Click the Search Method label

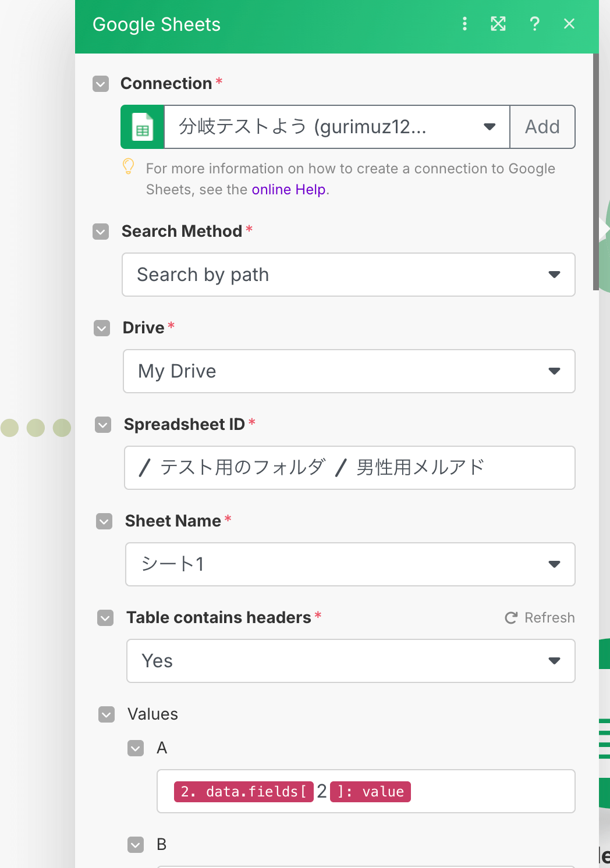(182, 232)
